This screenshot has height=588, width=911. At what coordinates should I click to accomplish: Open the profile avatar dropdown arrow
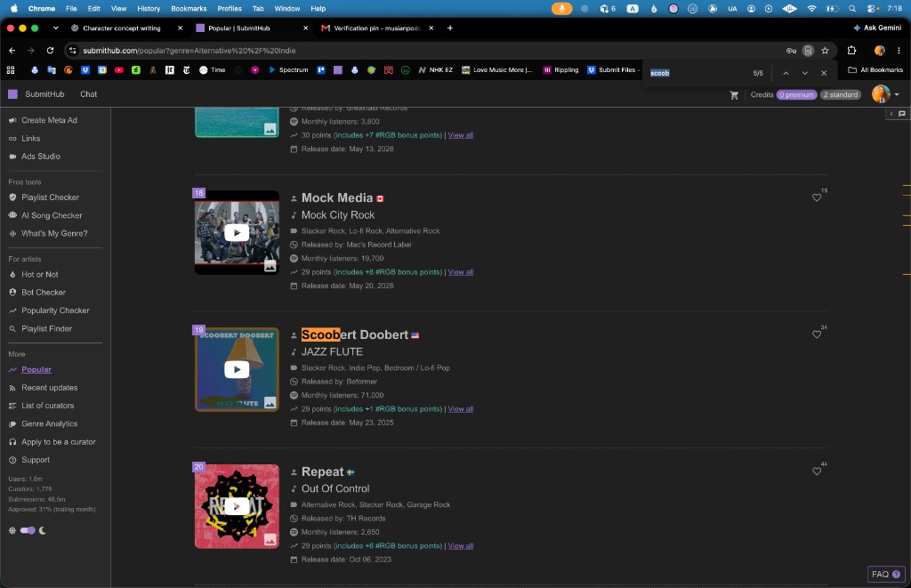pyautogui.click(x=897, y=94)
